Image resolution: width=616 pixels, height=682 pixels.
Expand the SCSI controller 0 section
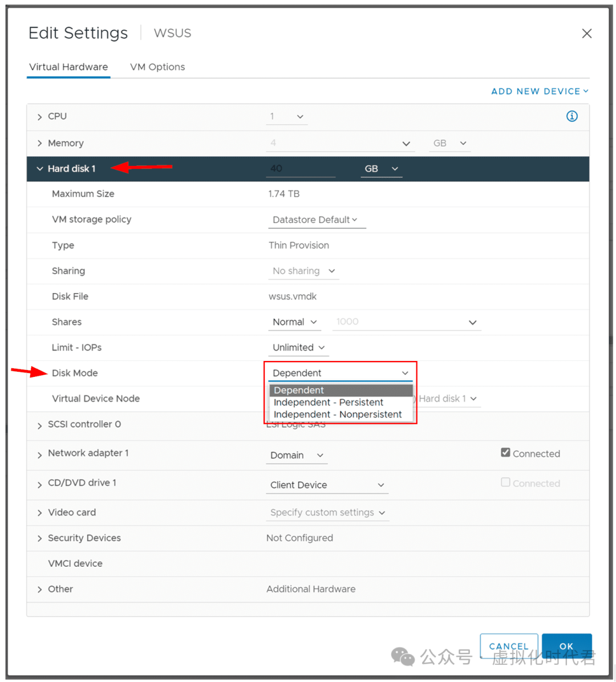39,426
